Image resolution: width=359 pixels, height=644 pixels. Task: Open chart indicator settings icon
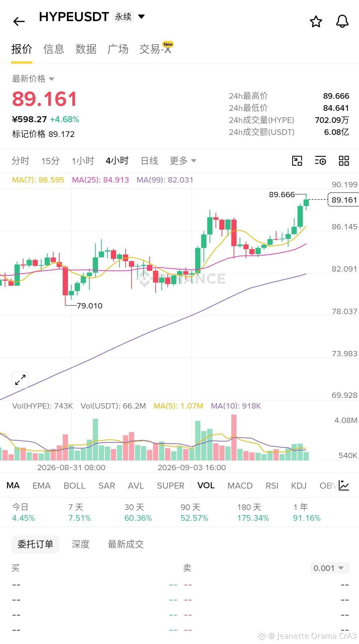click(x=321, y=161)
